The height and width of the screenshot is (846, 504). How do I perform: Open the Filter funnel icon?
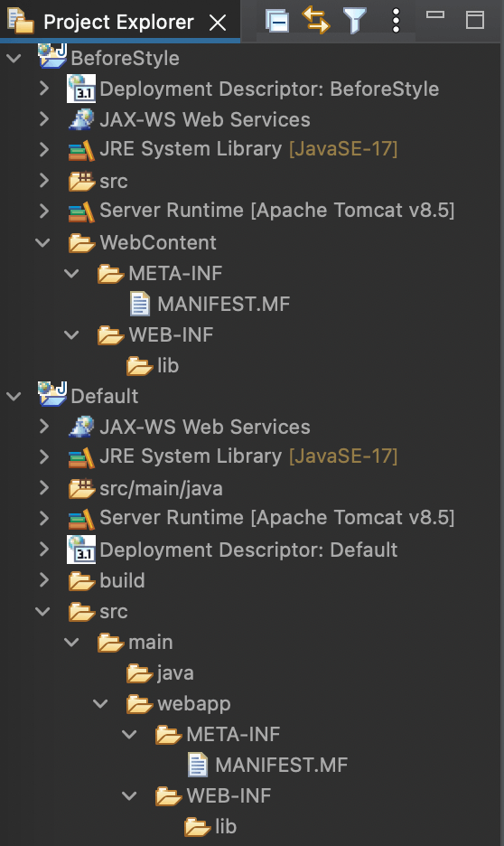click(x=355, y=21)
